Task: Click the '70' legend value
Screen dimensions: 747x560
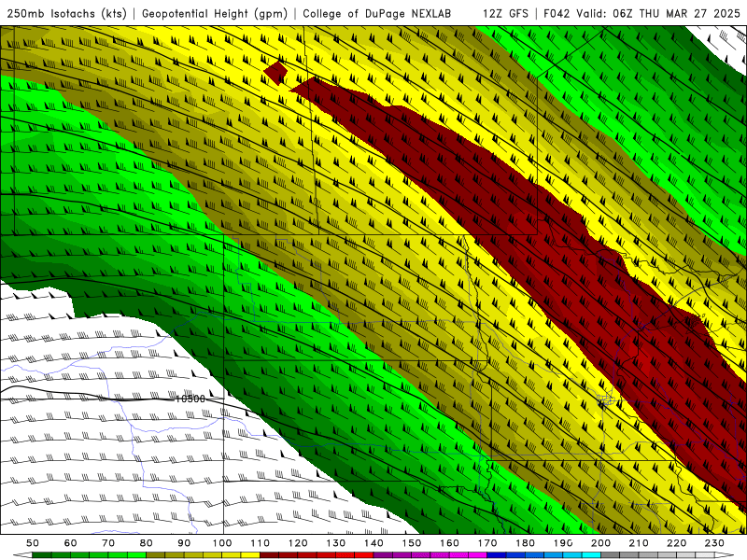Action: (x=108, y=543)
